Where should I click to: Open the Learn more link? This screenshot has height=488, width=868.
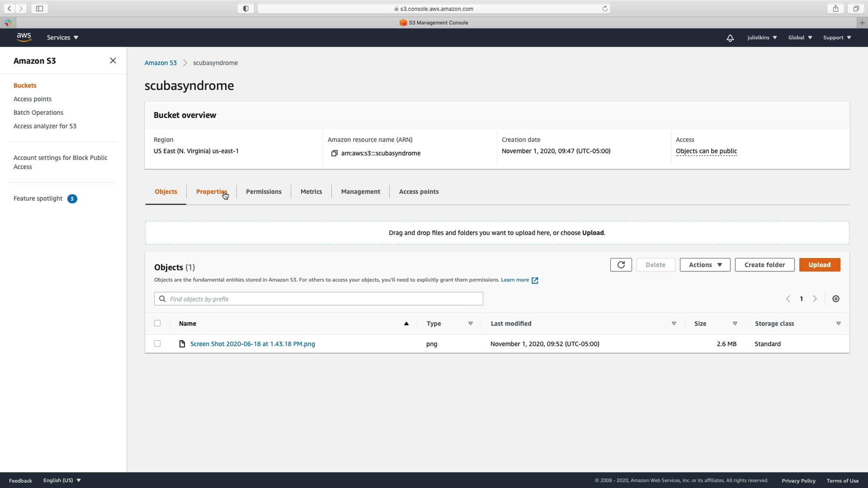515,280
